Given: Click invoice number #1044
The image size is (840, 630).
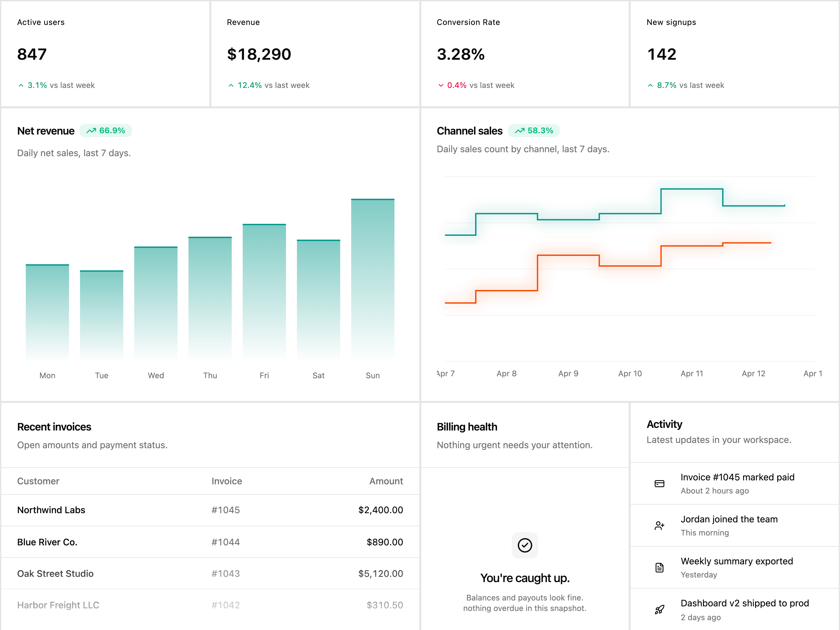Looking at the screenshot, I should tap(226, 542).
